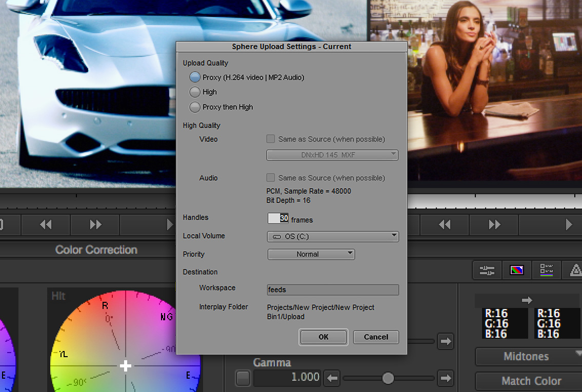582x392 pixels.
Task: Click the right R:16 G:16 B:16 swatch
Action: 557,323
